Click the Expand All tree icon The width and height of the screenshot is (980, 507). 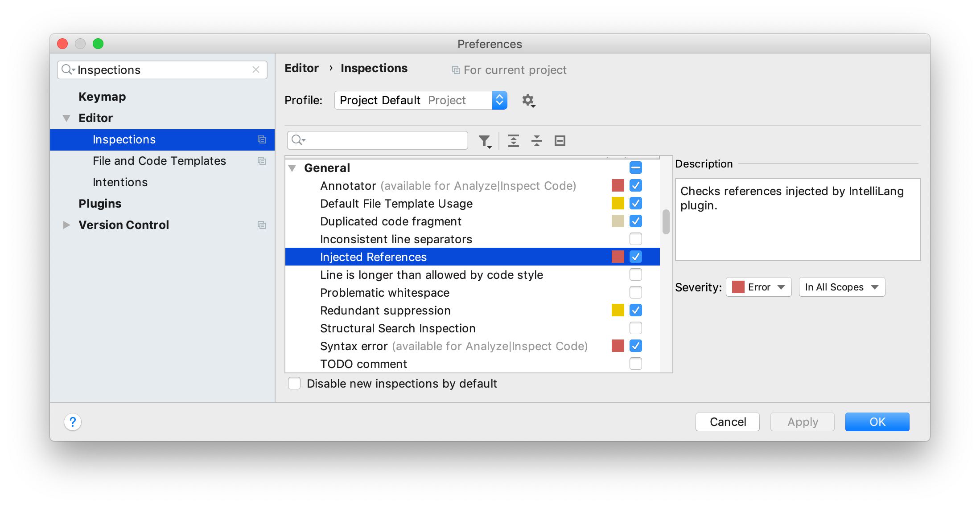click(x=514, y=141)
